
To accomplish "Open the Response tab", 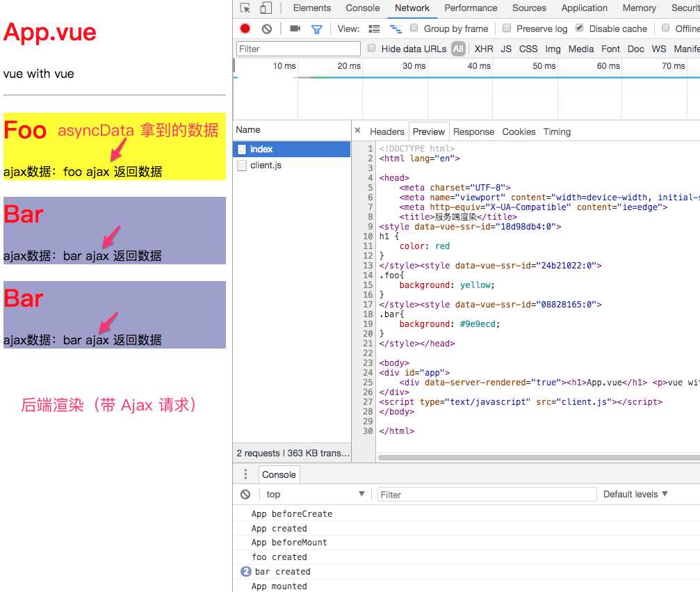I will [473, 131].
